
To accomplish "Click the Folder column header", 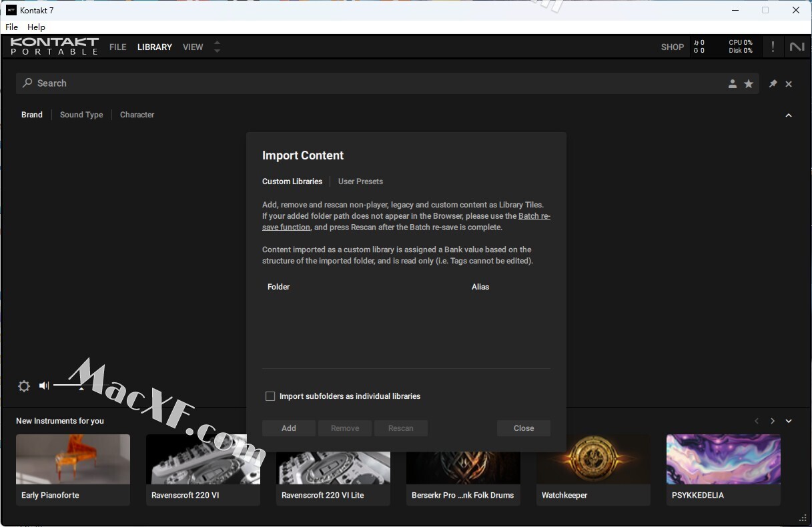I will tap(279, 287).
